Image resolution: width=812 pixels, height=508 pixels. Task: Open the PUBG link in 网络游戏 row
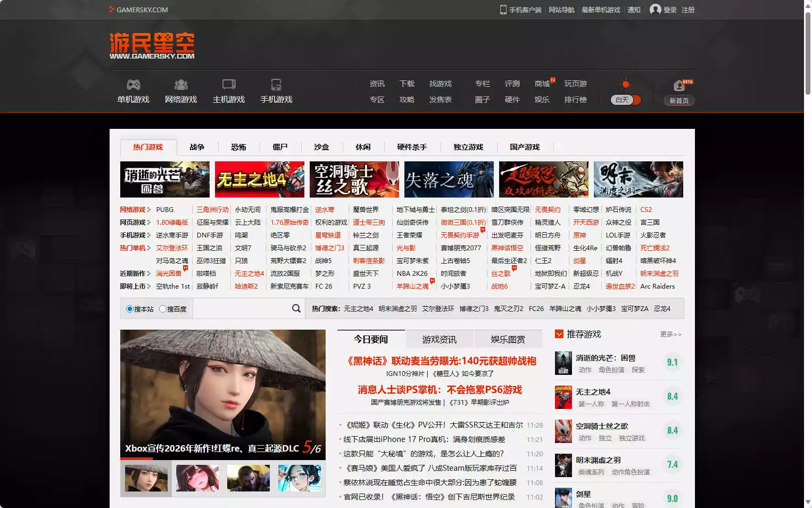[x=165, y=210]
